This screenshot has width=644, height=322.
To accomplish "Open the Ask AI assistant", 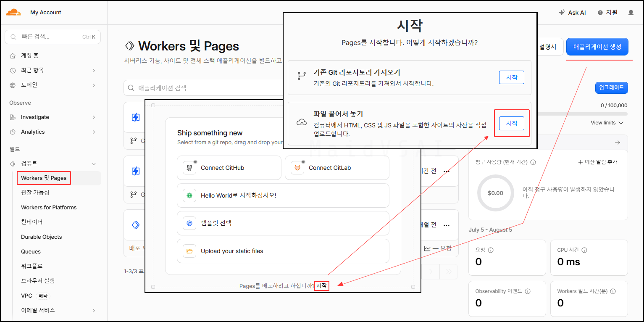I will (x=572, y=13).
